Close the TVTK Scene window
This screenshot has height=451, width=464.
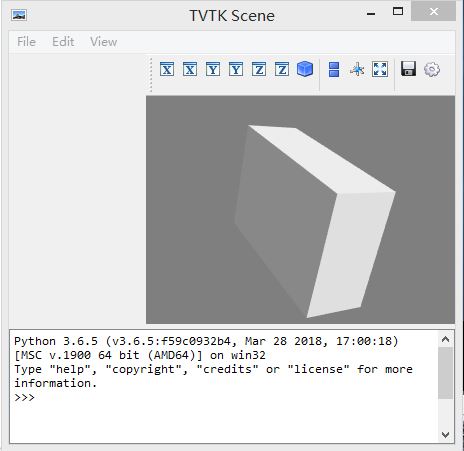pyautogui.click(x=434, y=12)
